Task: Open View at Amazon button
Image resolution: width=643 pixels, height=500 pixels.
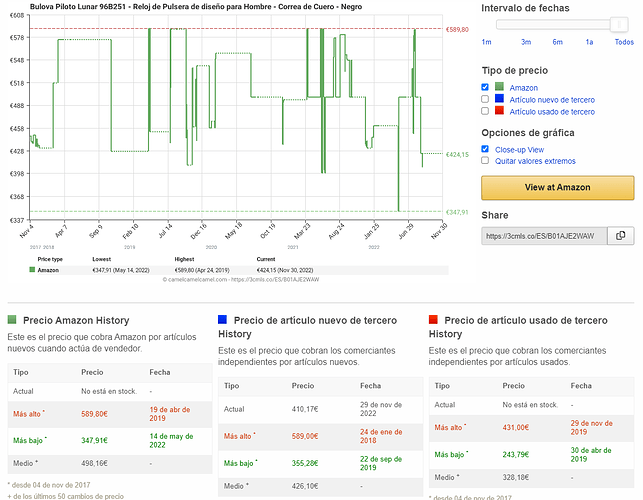Action: click(558, 187)
